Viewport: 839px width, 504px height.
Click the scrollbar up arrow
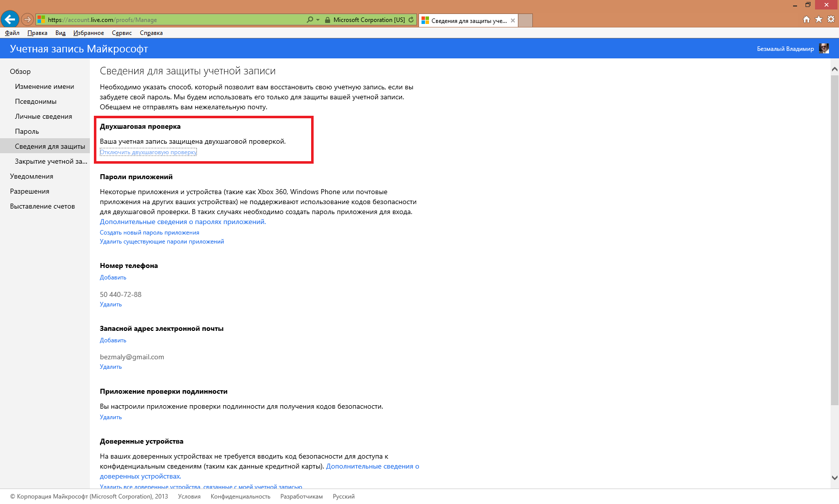[835, 69]
